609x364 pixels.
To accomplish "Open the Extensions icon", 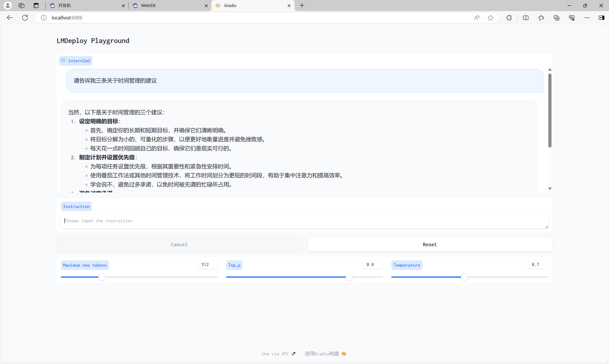I will (509, 18).
